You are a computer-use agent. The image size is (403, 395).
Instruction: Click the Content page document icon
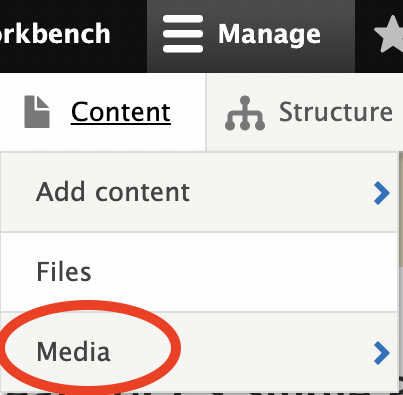37,112
